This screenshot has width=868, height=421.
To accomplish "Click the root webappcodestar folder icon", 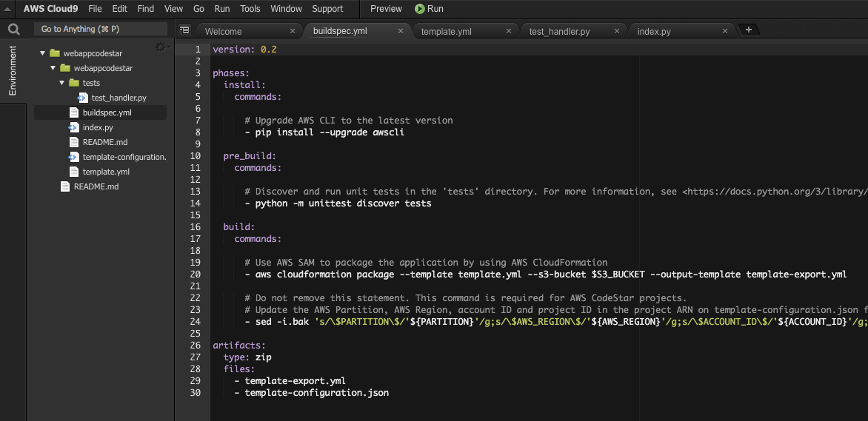I will (54, 53).
